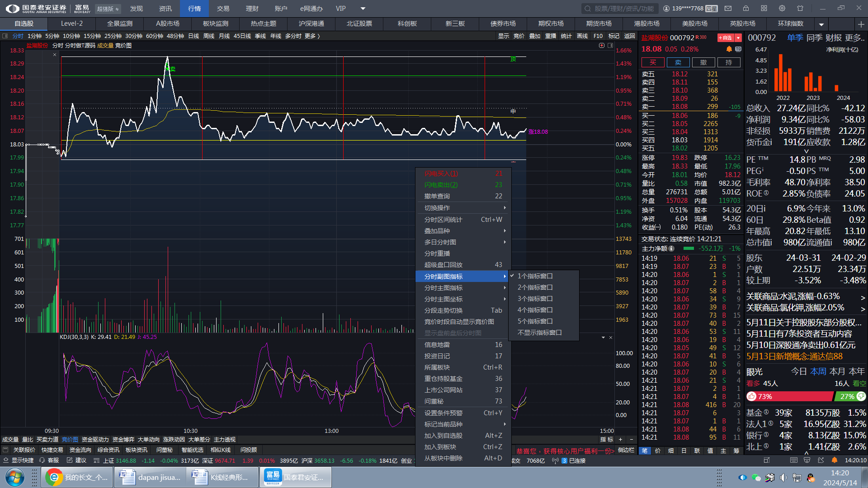Click the thumbs-up bullish vote icon
Viewport: 868px width, 488px height.
click(x=752, y=396)
